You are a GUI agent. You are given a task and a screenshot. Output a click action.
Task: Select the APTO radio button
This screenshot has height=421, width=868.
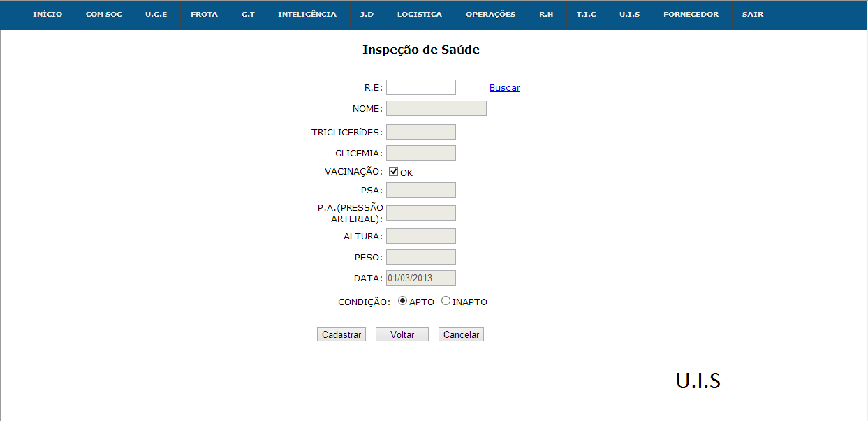402,301
